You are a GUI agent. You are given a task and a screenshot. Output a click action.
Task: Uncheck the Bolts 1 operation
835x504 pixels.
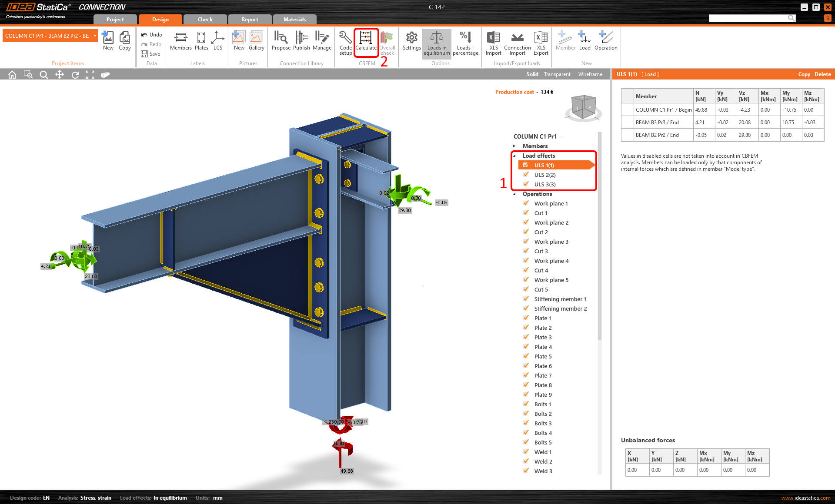(x=526, y=404)
